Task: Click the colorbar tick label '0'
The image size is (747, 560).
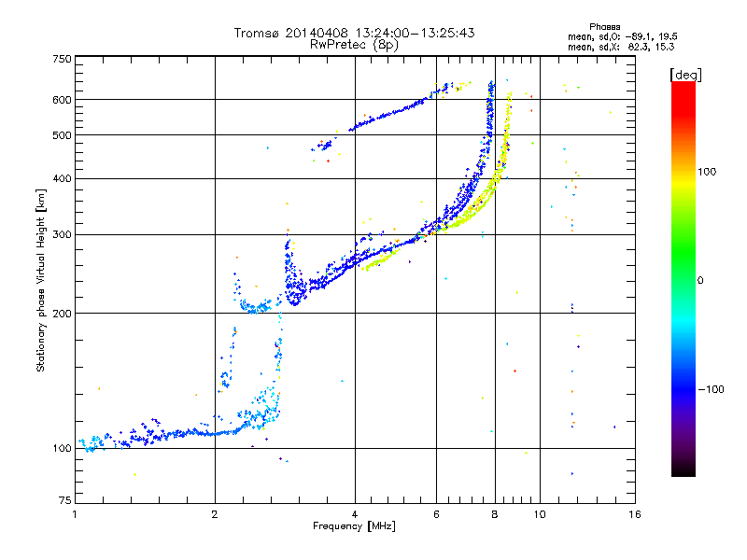Action: click(700, 281)
